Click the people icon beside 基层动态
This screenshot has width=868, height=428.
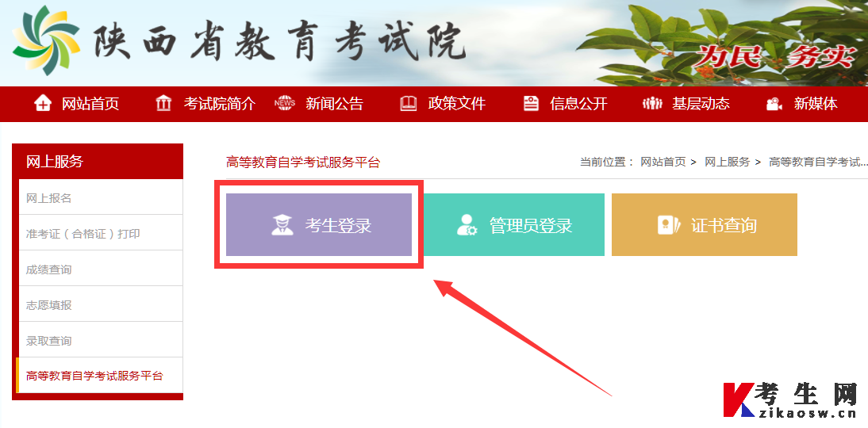pos(652,103)
